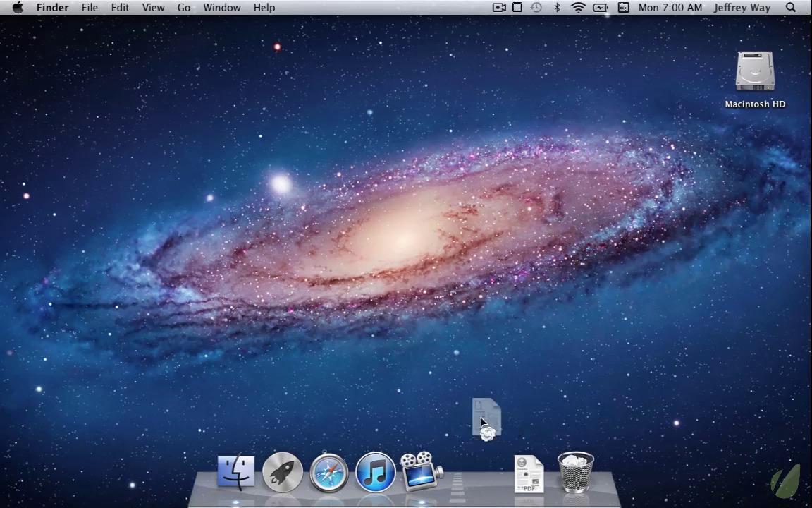Select the Macintosh HD drive icon
Viewport: 812px width, 508px height.
[755, 73]
